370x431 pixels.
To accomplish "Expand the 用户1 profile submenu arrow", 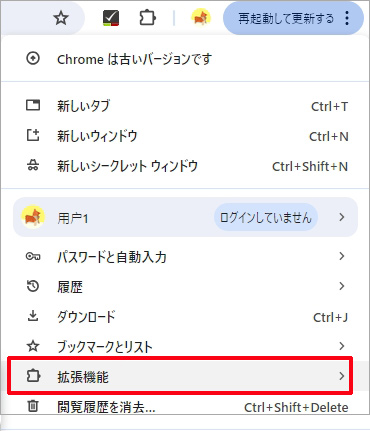I will pyautogui.click(x=342, y=217).
